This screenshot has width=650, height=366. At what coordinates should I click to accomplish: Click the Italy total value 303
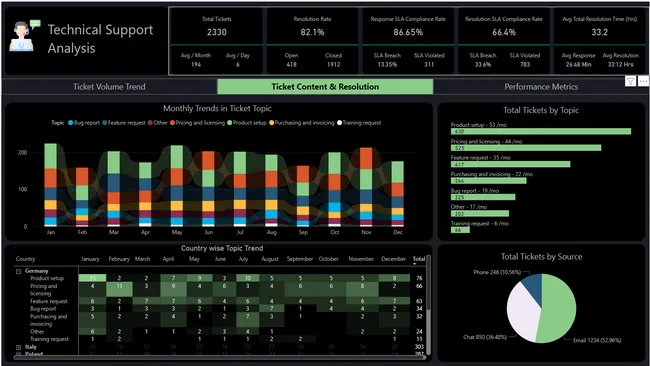(419, 347)
